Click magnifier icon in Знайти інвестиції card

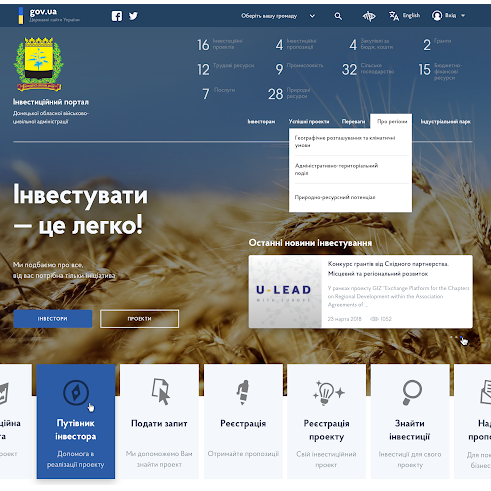click(411, 392)
